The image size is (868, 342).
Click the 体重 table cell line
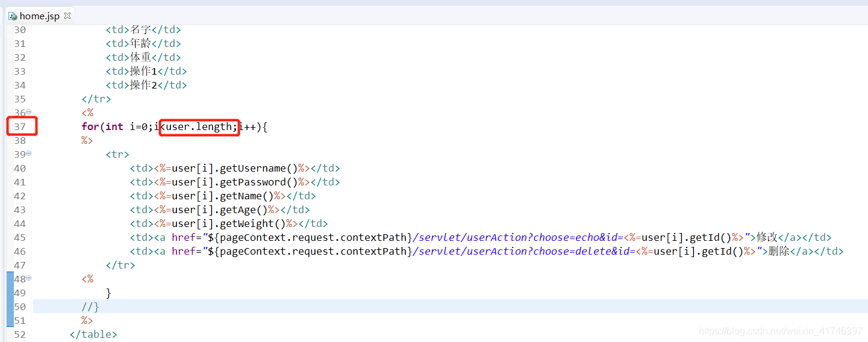(x=143, y=57)
